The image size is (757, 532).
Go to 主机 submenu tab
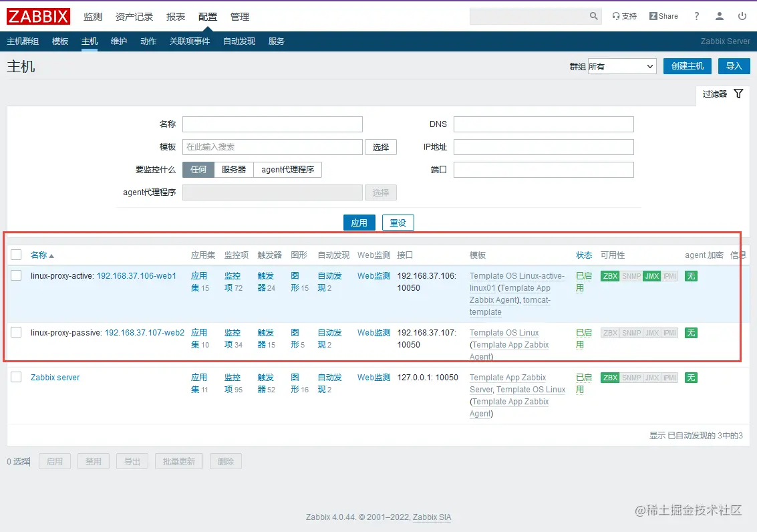click(x=90, y=41)
